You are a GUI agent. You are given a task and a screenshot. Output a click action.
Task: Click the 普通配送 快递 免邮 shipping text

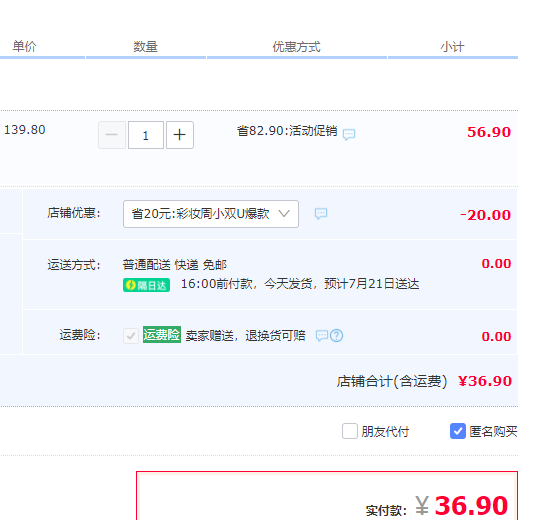[x=175, y=265]
